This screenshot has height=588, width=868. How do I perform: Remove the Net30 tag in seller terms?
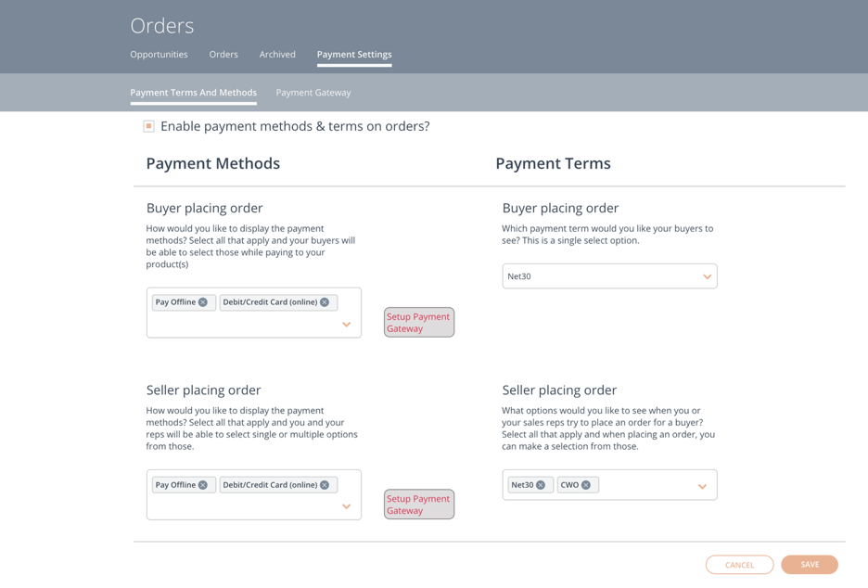click(x=541, y=485)
